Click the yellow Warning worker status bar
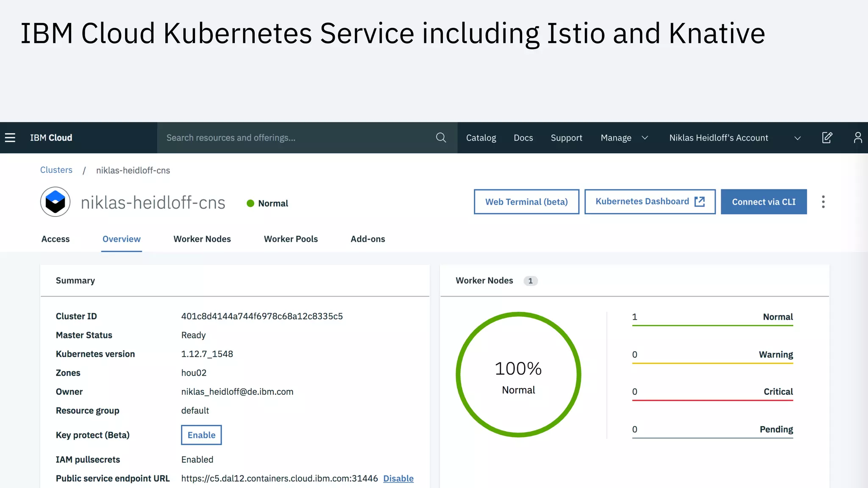This screenshot has width=868, height=488. tap(712, 363)
